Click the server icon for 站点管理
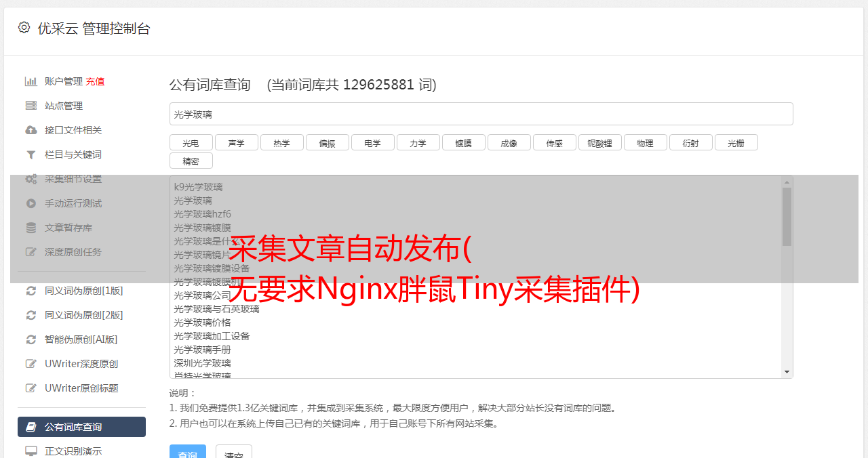Screen dimensions: 868x458 coord(31,106)
